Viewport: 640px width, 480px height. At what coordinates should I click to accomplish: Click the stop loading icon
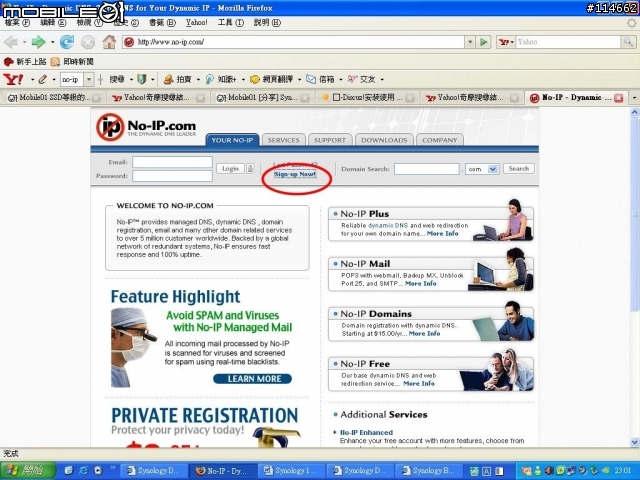pyautogui.click(x=88, y=42)
